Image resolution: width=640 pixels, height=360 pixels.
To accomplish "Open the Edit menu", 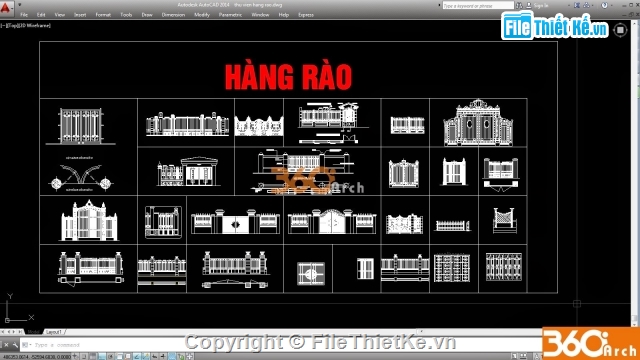I will click(41, 15).
